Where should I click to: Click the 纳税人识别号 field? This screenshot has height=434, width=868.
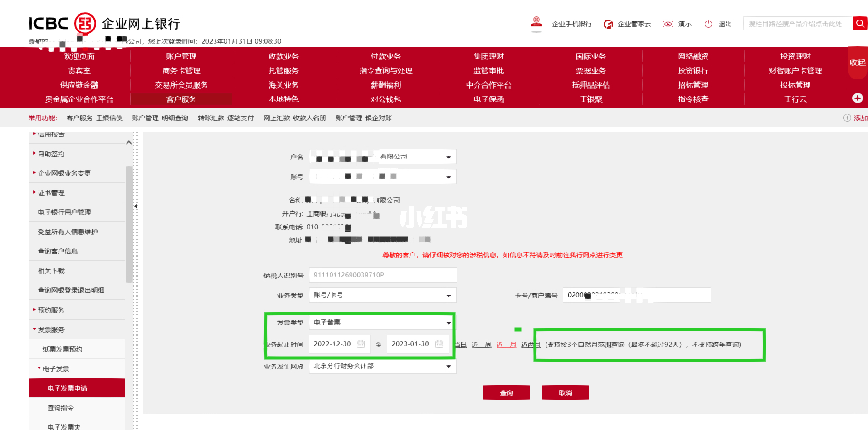coord(383,275)
